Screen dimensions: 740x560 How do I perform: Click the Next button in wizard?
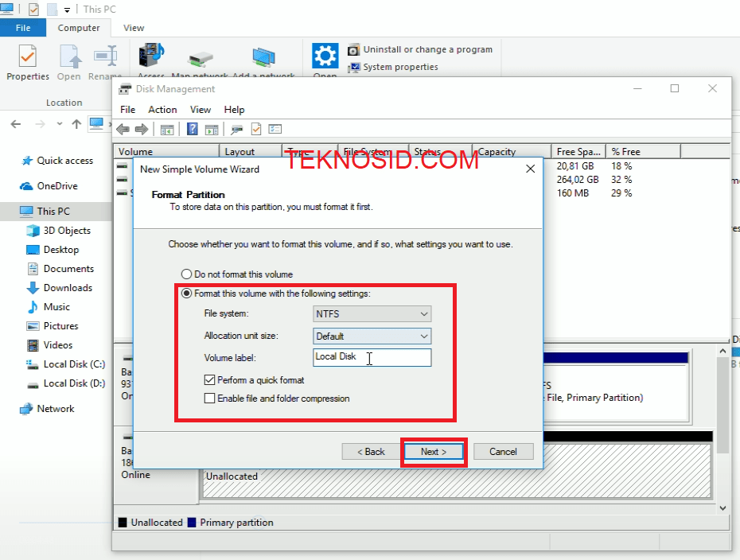tap(434, 452)
